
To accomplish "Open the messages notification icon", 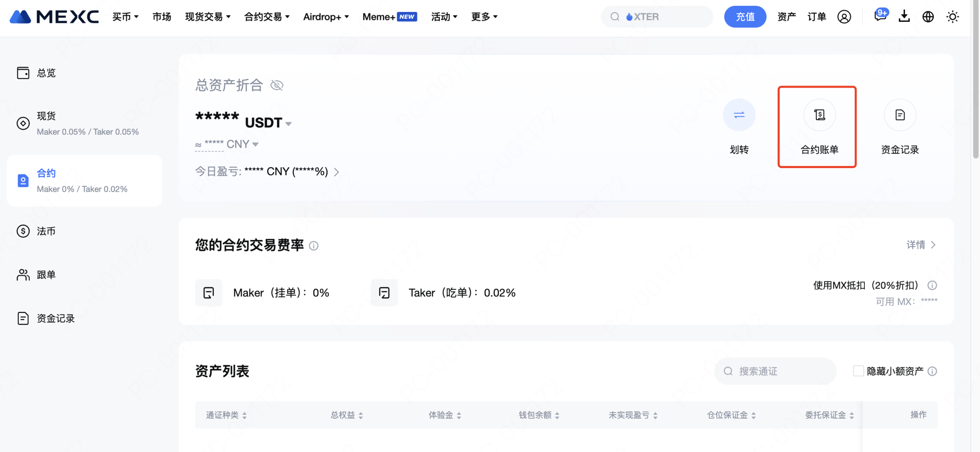I will click(x=880, y=16).
